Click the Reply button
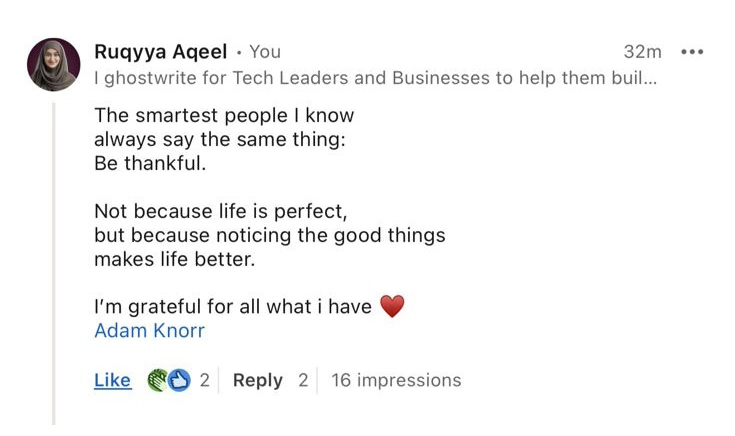The height and width of the screenshot is (436, 735). coord(257,380)
